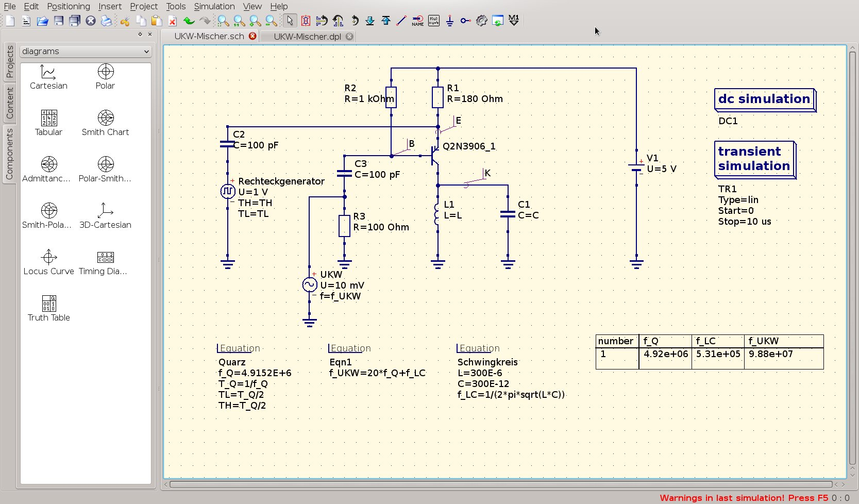Viewport: 859px width, 504px height.
Task: Click the schematic horizontal scrollbar
Action: (500, 484)
